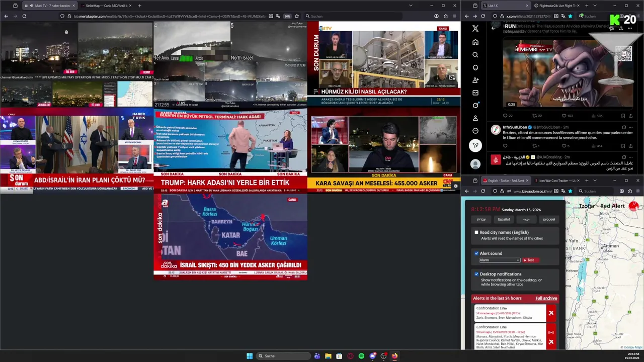Switch to StrikeMap browser tab
The width and height of the screenshot is (644, 362).
(x=106, y=6)
